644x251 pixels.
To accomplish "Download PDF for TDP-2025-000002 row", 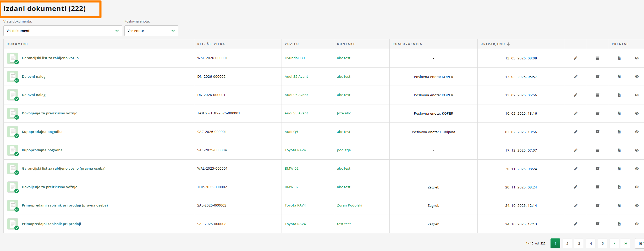I will [619, 187].
